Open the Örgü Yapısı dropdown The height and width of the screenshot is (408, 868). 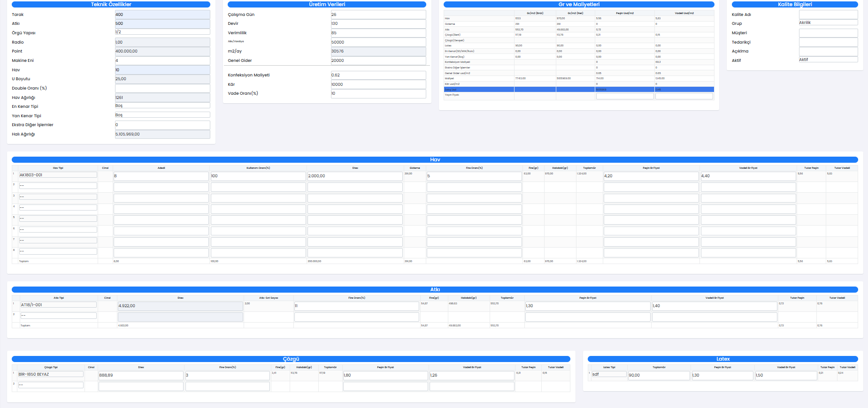point(162,32)
